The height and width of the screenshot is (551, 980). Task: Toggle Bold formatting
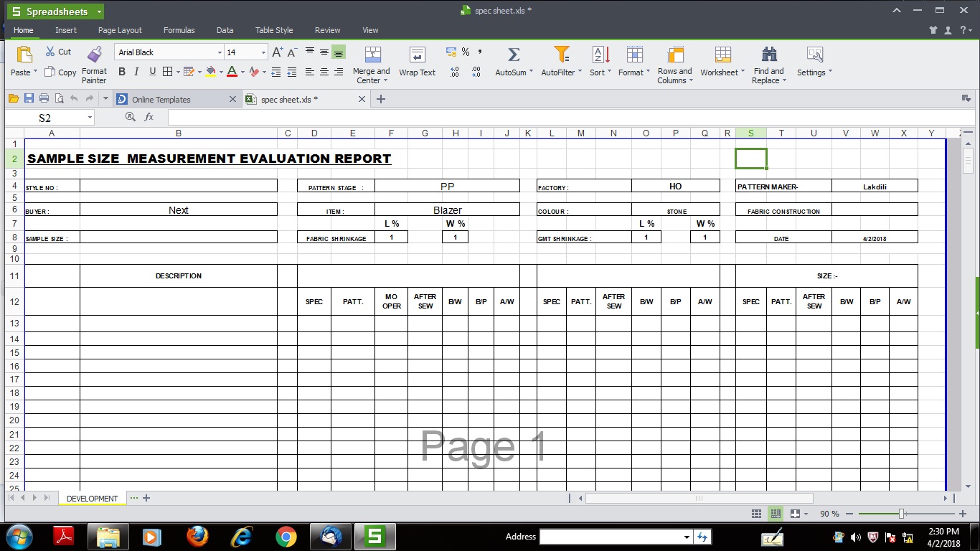point(121,72)
